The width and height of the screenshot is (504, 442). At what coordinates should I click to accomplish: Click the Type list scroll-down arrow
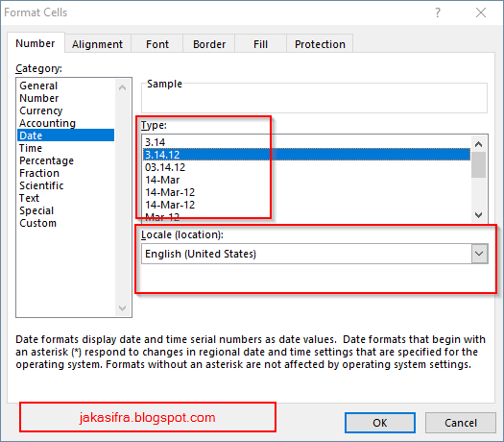(479, 214)
